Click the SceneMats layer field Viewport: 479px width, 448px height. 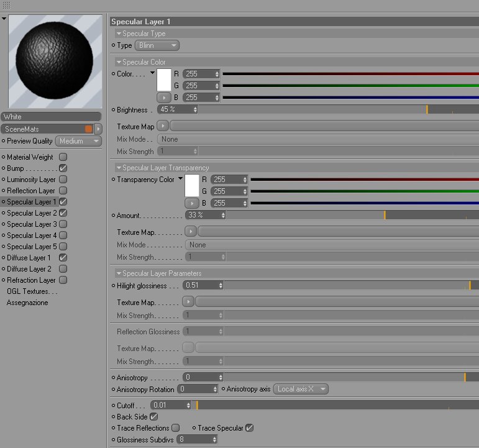[x=47, y=129]
